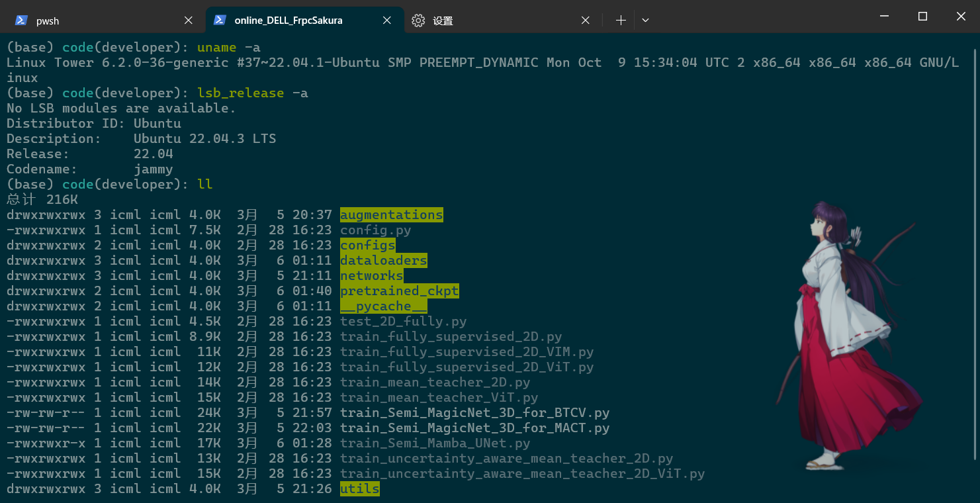Click the networks directory in the listing
This screenshot has width=980, height=503.
[371, 275]
